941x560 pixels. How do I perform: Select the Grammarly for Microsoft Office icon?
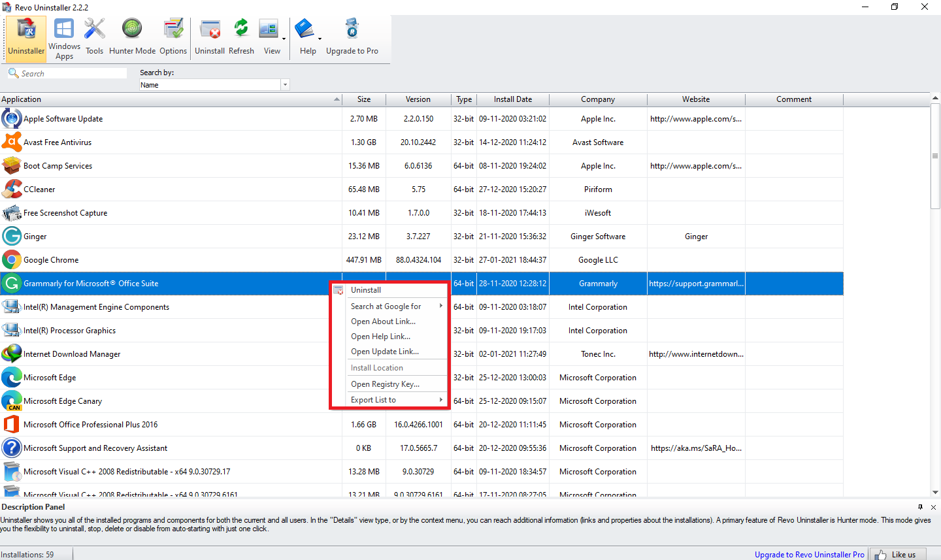11,284
